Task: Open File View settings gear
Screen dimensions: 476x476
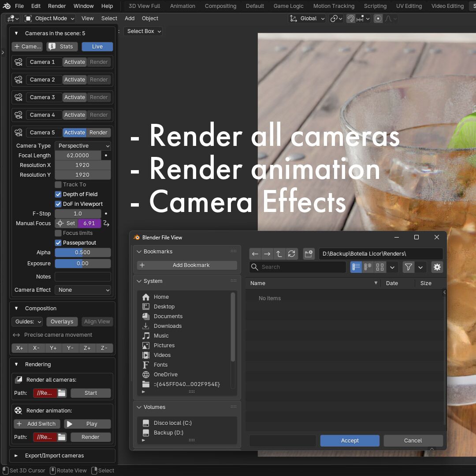Action: point(437,267)
